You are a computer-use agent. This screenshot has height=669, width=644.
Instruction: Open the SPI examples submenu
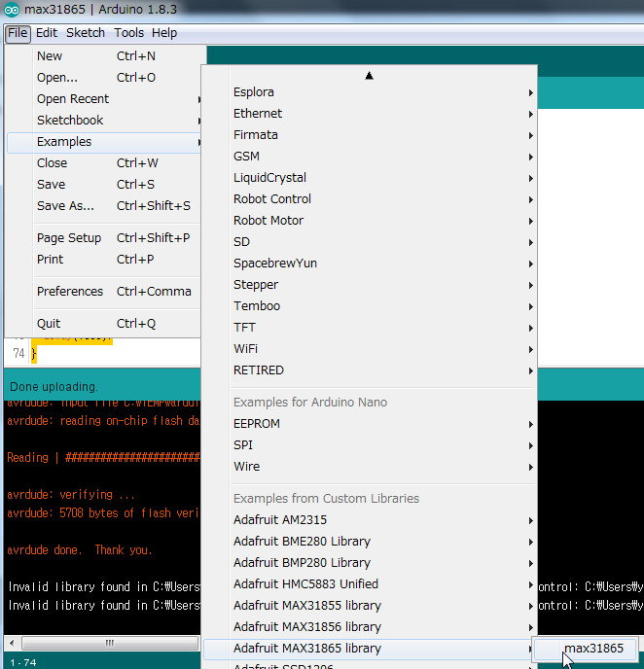pos(370,445)
